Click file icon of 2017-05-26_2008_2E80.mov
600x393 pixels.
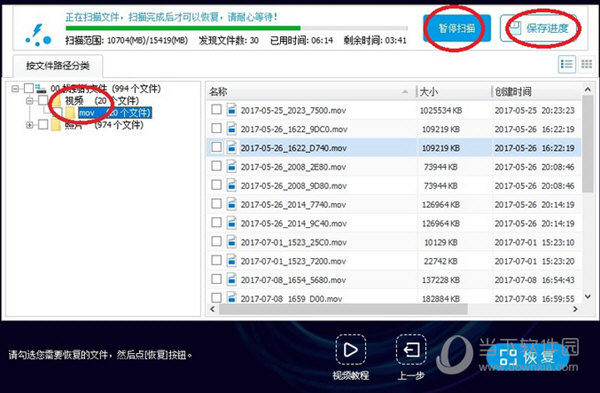point(232,166)
